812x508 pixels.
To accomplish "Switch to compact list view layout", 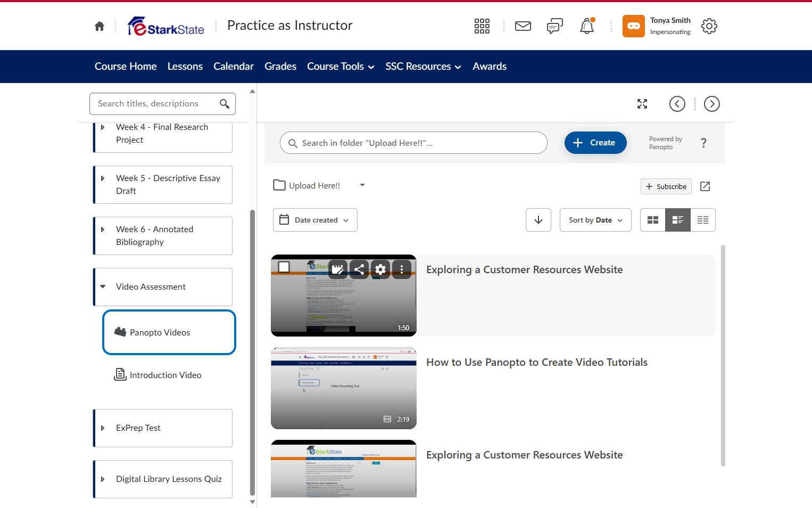I will point(703,220).
